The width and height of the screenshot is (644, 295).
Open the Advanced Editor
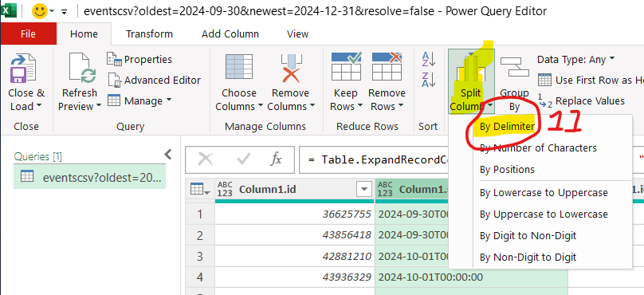[154, 80]
